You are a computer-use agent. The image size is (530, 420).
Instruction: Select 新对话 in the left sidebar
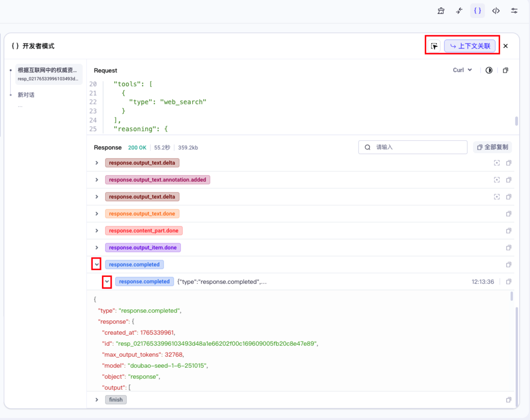26,95
